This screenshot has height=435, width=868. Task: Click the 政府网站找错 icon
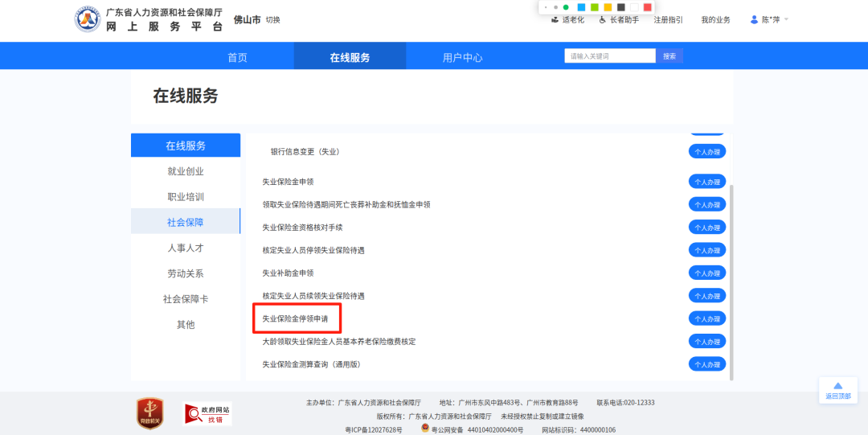208,414
